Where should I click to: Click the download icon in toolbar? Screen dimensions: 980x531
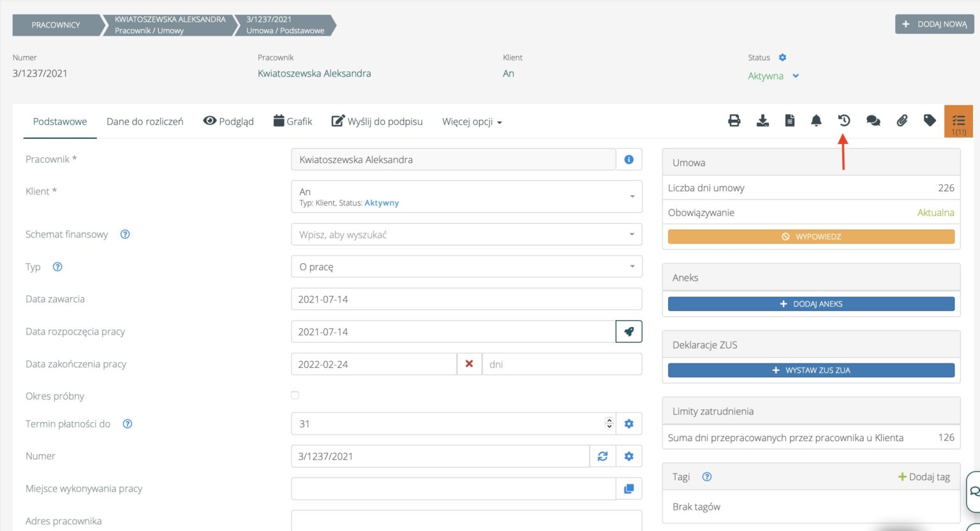[762, 120]
